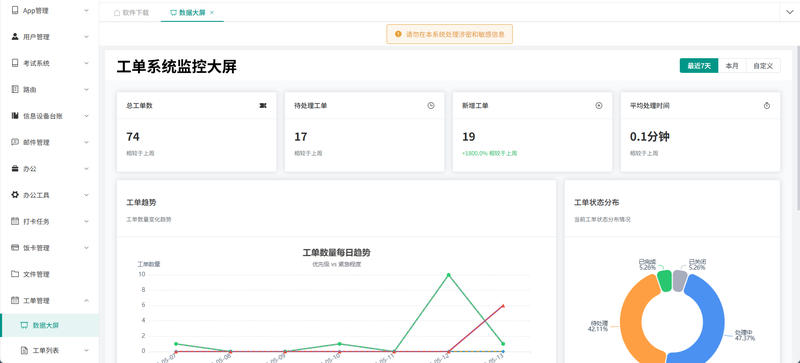Switch to the 软件下载 tab
This screenshot has width=800, height=363.
tap(132, 13)
